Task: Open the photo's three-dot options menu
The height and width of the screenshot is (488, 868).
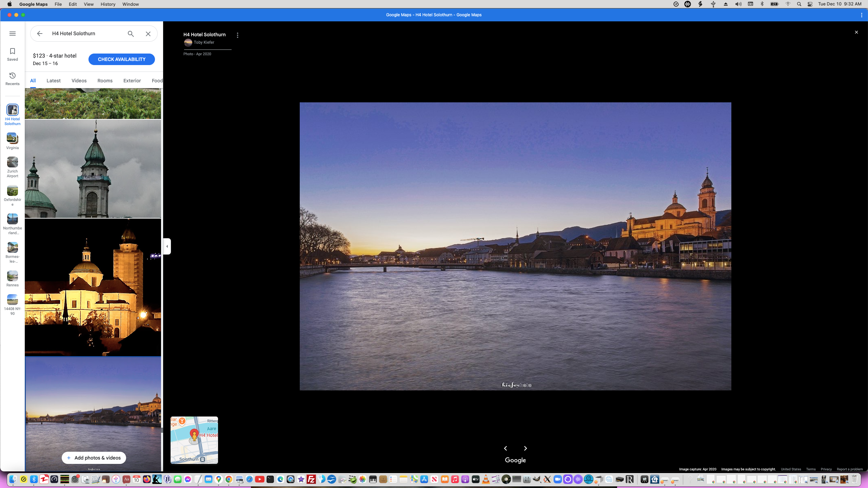Action: click(x=238, y=35)
